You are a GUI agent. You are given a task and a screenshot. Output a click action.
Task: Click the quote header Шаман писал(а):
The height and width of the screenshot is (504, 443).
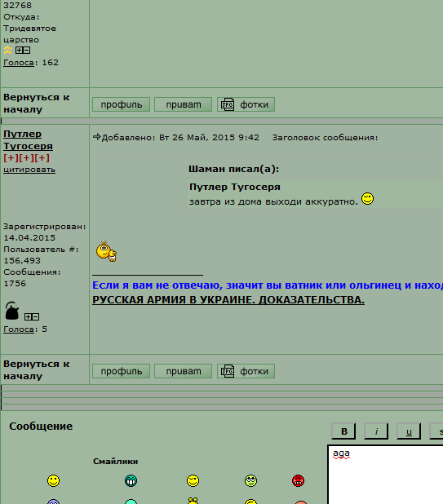coord(233,169)
